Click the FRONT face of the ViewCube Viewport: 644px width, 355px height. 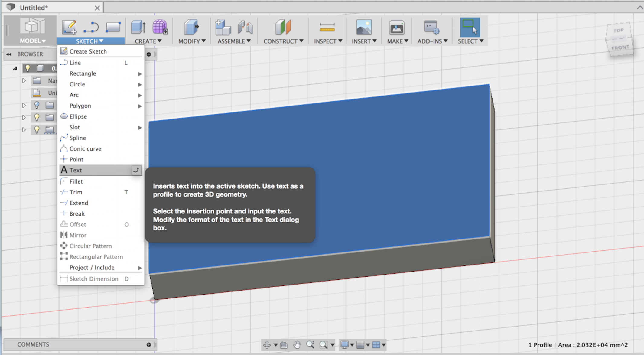[x=620, y=47]
